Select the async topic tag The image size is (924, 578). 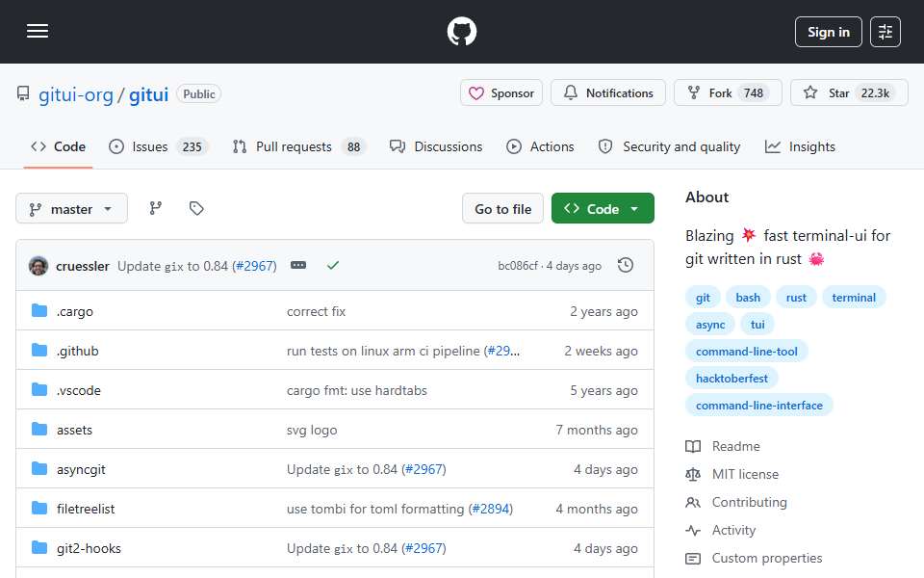point(710,325)
